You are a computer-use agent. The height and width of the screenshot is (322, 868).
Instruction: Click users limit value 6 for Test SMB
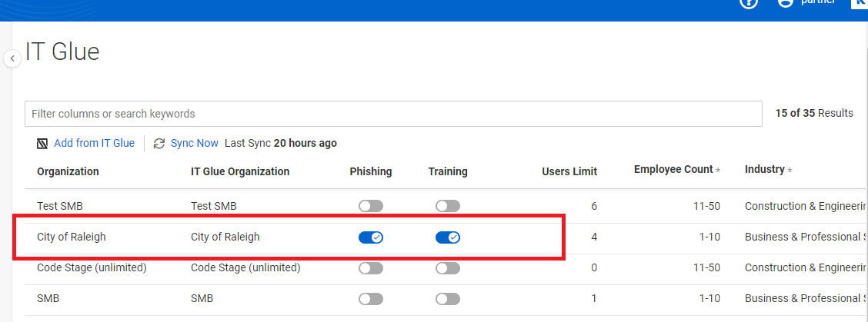[x=594, y=207]
